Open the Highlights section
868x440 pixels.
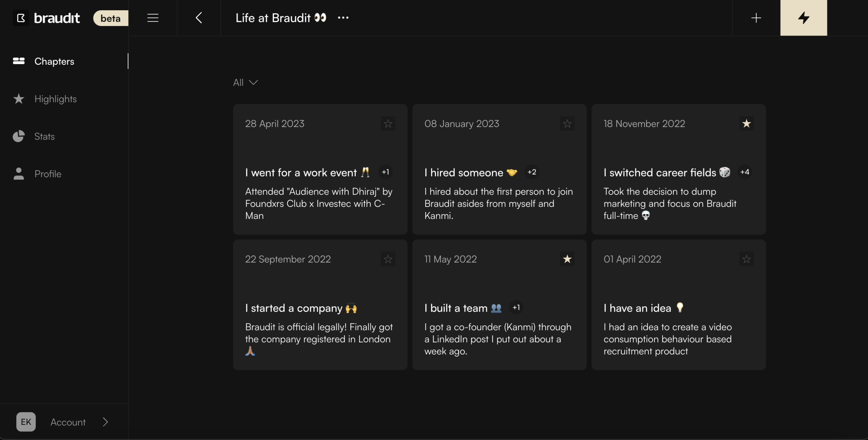tap(55, 99)
